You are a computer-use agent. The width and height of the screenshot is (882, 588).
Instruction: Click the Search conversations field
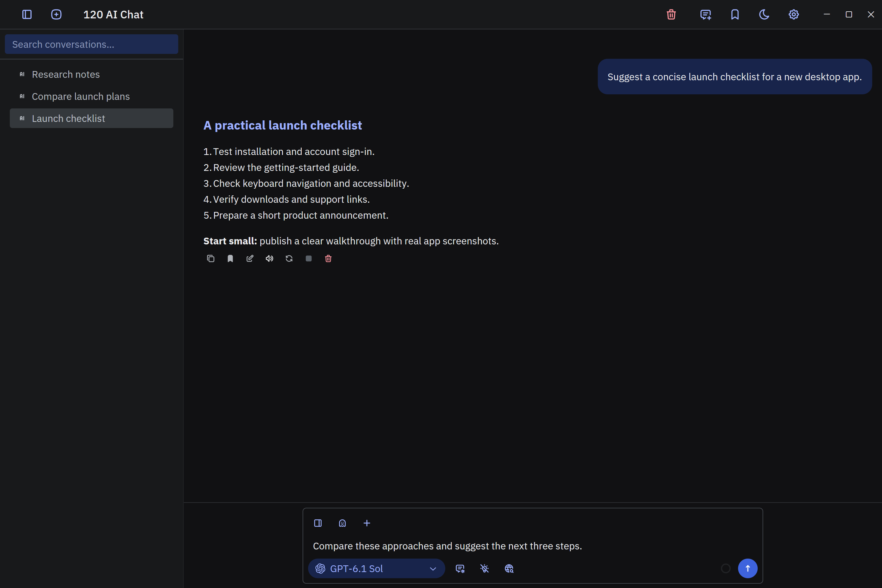(92, 44)
